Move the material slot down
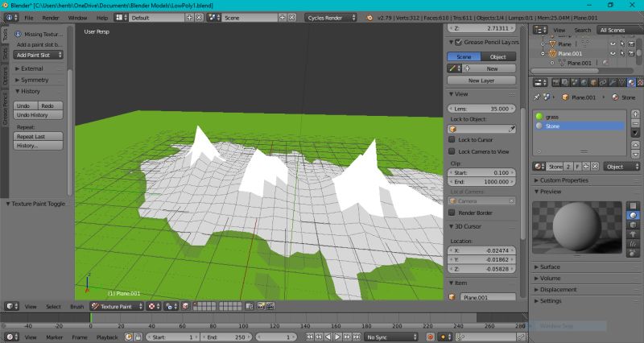This screenshot has width=644, height=343. (635, 155)
